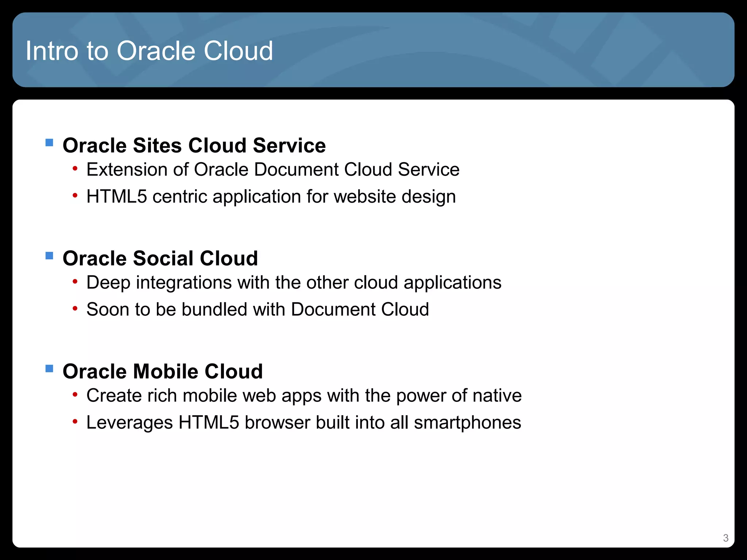
Task: Select the 'Oracle Mobile Cloud' heading
Action: 163,371
